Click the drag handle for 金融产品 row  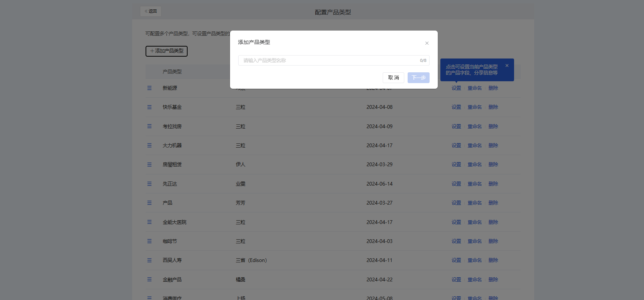(x=149, y=280)
